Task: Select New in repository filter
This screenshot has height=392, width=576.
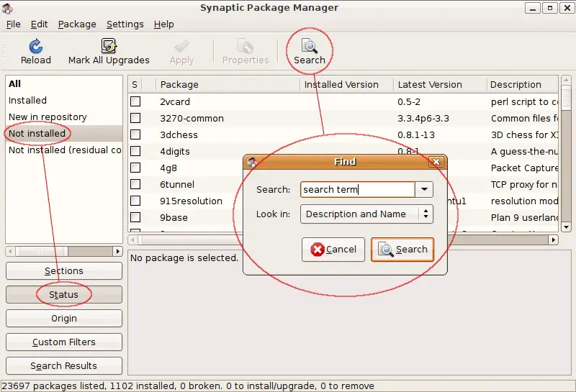Action: click(x=64, y=117)
